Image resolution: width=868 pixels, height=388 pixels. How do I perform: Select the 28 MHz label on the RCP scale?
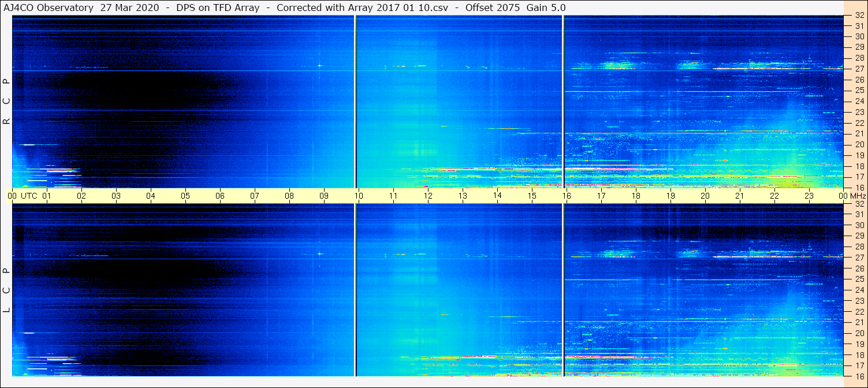tap(859, 58)
